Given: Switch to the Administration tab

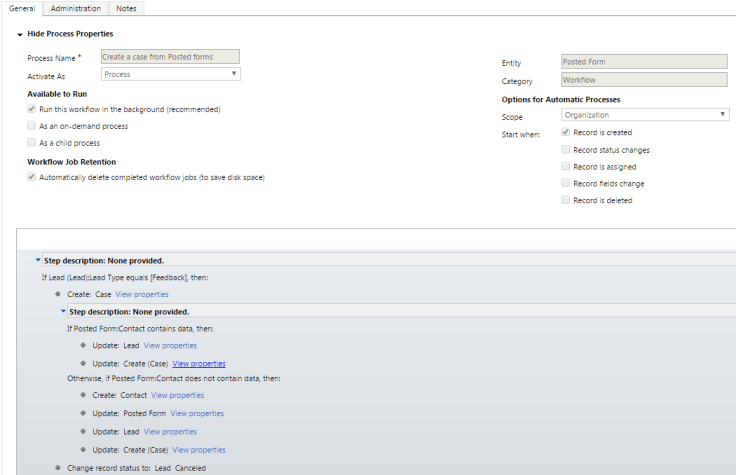Looking at the screenshot, I should 76,8.
